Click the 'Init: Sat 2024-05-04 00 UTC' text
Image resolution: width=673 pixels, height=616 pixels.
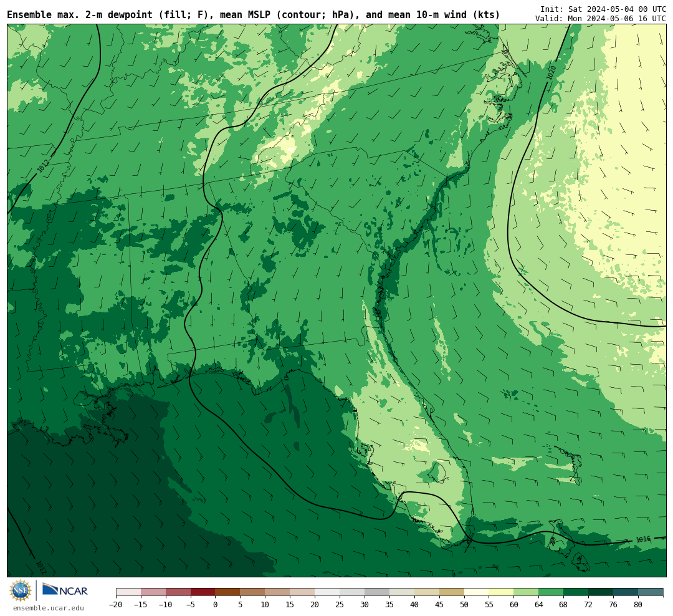point(603,9)
